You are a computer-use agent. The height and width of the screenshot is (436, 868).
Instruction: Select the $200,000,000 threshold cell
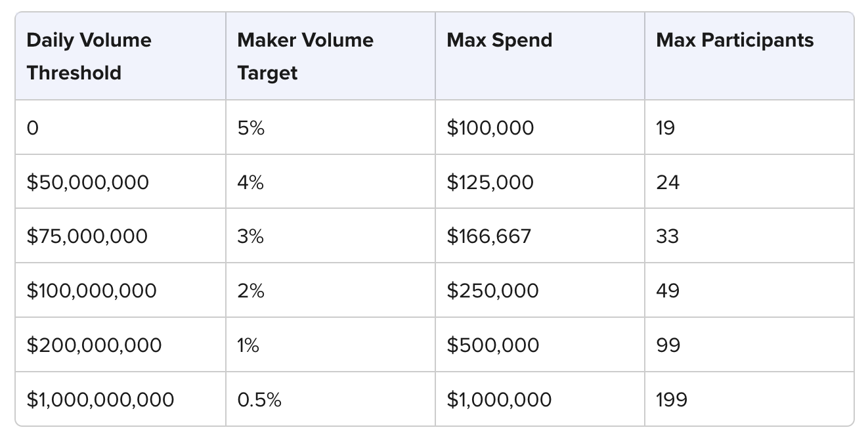pyautogui.click(x=94, y=345)
